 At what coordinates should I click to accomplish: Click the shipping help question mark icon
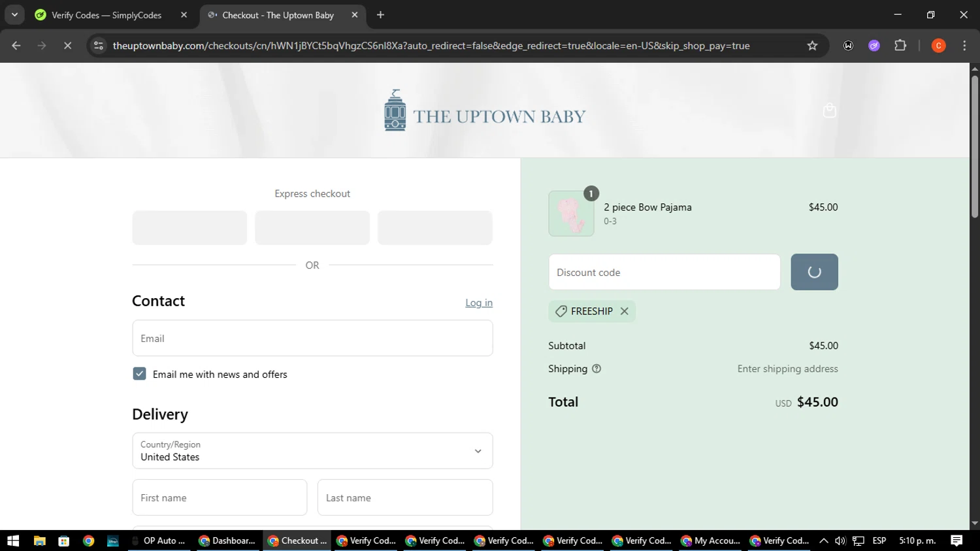pyautogui.click(x=596, y=369)
